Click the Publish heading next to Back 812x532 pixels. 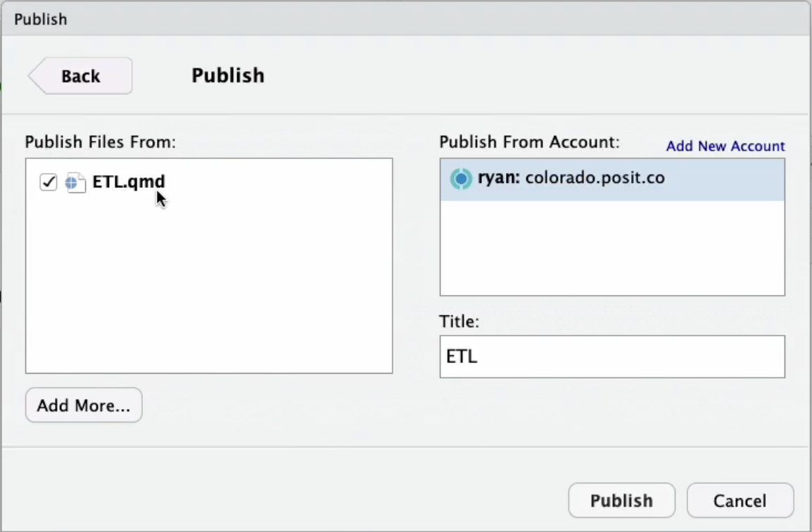coord(227,75)
